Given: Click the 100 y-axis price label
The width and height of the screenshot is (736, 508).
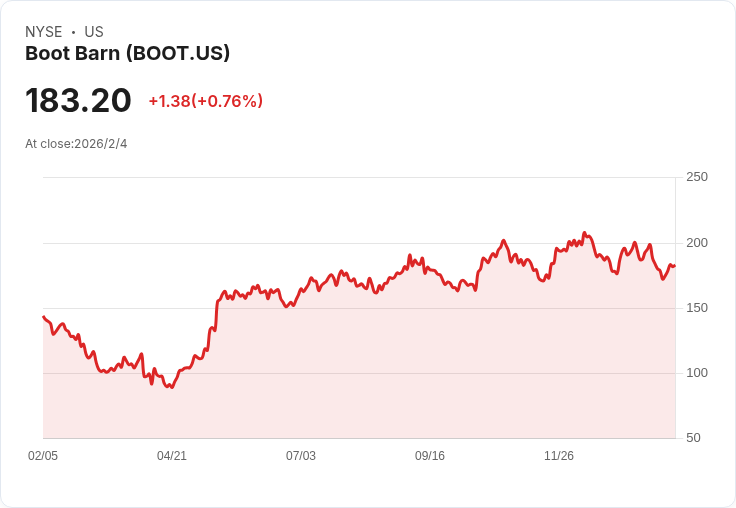Looking at the screenshot, I should pyautogui.click(x=697, y=373).
